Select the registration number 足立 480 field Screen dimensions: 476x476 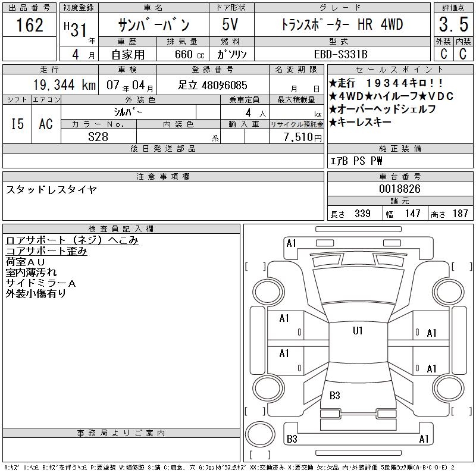click(212, 85)
